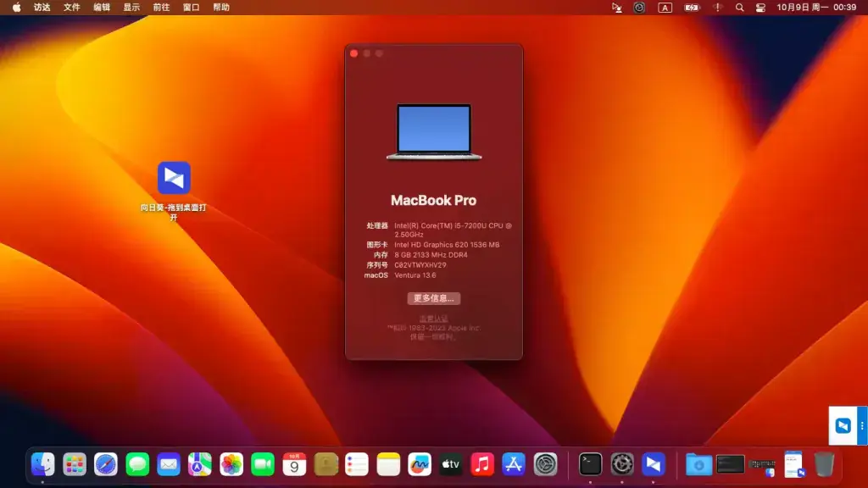Click the network warning exclamation icon
This screenshot has height=488, width=868.
click(x=717, y=7)
